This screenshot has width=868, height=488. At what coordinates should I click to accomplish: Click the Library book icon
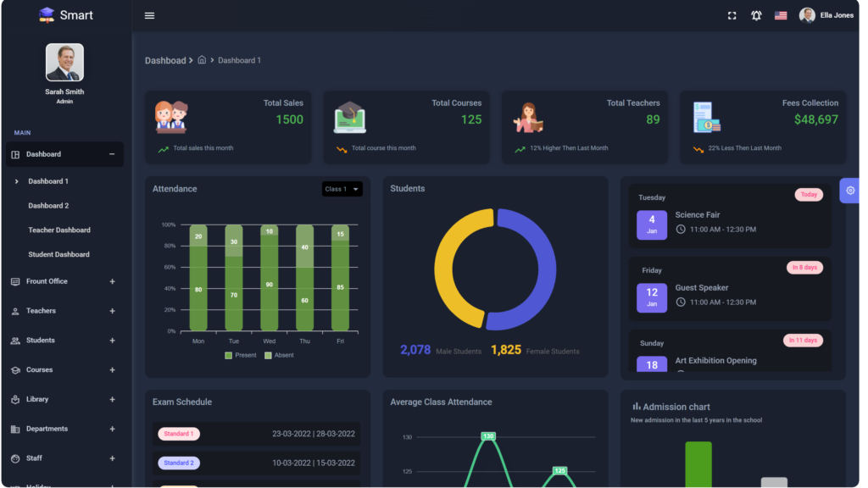(x=15, y=400)
